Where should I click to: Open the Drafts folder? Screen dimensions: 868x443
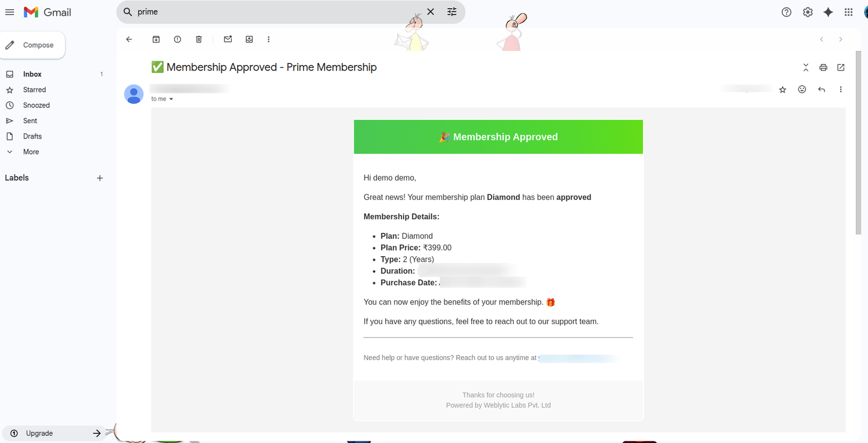pyautogui.click(x=32, y=136)
